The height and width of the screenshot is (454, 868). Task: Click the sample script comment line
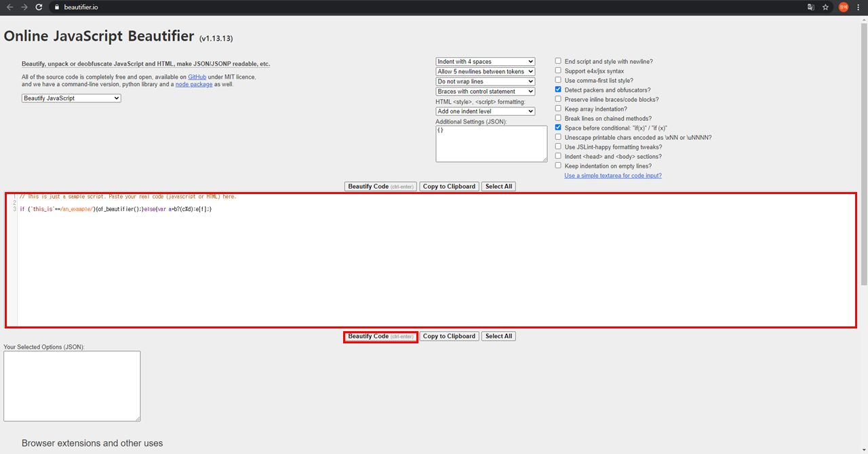coord(128,196)
